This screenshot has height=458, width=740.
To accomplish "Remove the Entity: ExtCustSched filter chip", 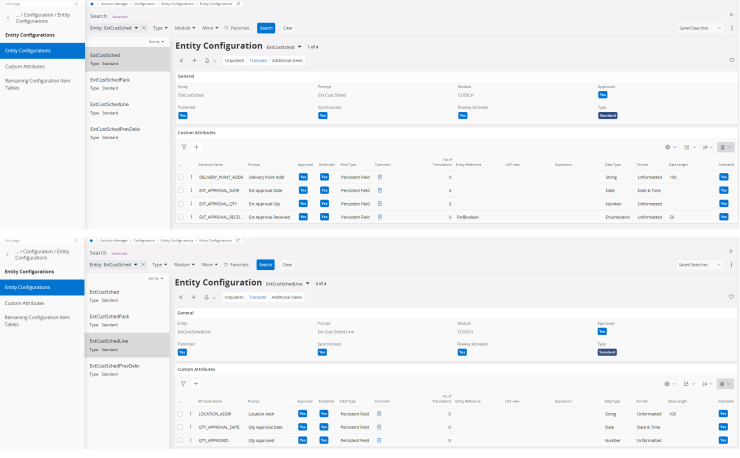I will [x=143, y=28].
